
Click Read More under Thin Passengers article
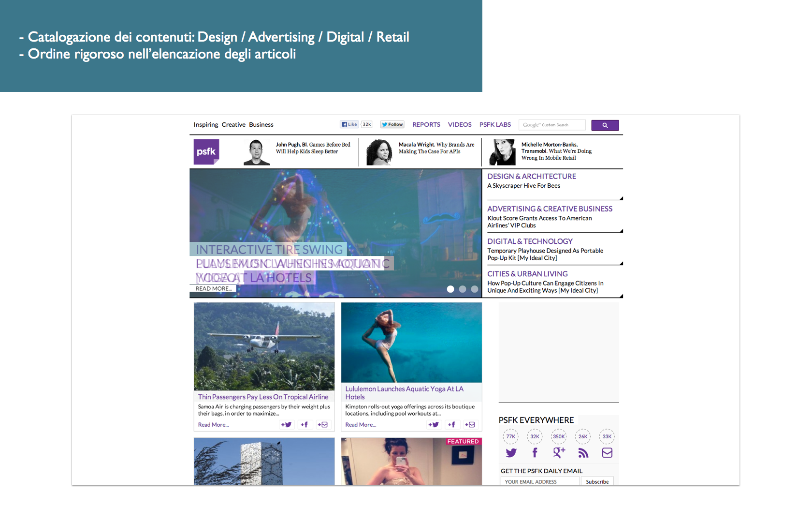(214, 425)
